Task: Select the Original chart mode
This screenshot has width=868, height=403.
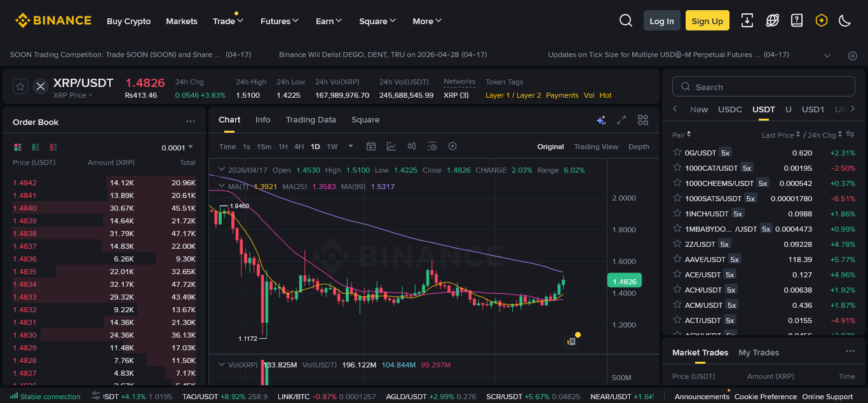Action: pyautogui.click(x=550, y=147)
